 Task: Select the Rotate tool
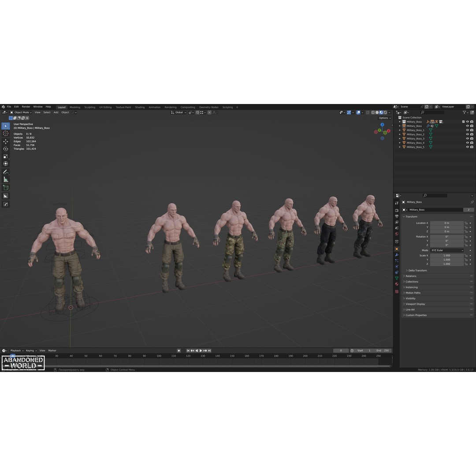point(5,149)
